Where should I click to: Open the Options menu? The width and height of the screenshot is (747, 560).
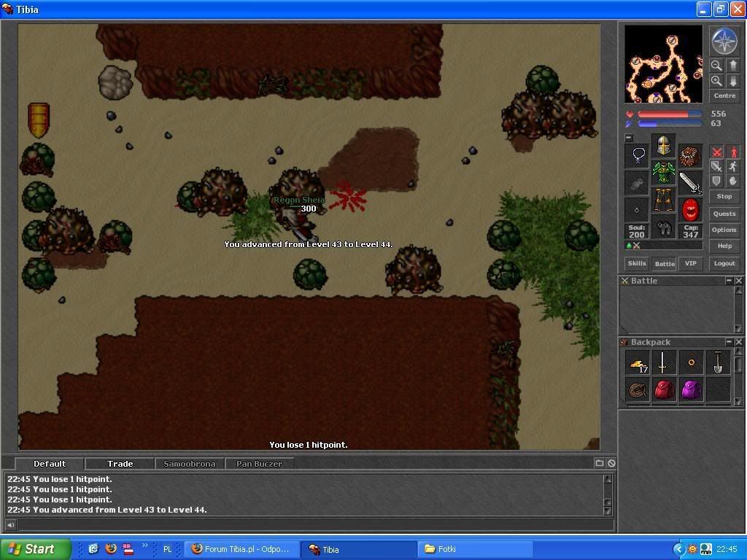(724, 230)
